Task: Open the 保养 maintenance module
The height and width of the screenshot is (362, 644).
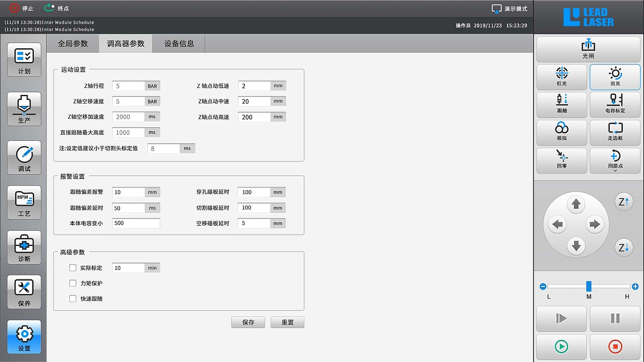Action: [x=24, y=292]
